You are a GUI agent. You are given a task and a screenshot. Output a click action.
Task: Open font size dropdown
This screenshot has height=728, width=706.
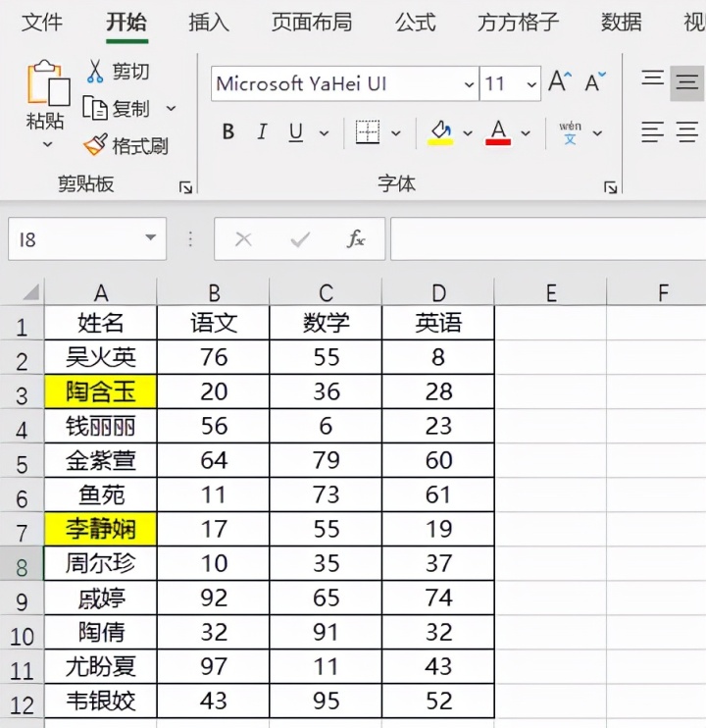tap(531, 84)
